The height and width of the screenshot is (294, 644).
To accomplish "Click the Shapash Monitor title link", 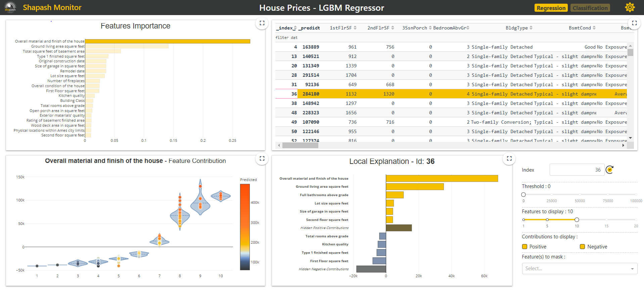I will click(x=52, y=7).
